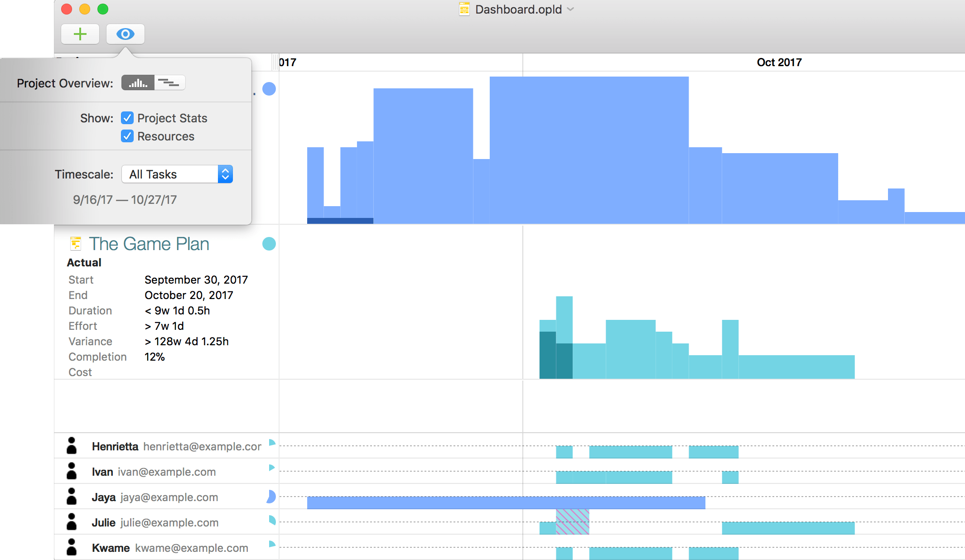Click the October 20, 2017 end date

pos(189,295)
